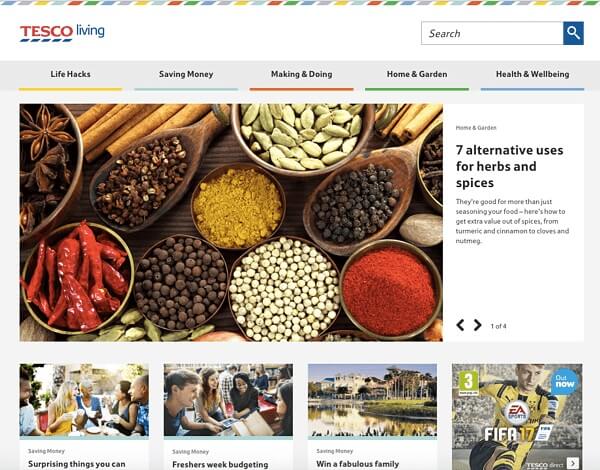Click the magnifying glass search button
This screenshot has height=470, width=600.
point(573,33)
